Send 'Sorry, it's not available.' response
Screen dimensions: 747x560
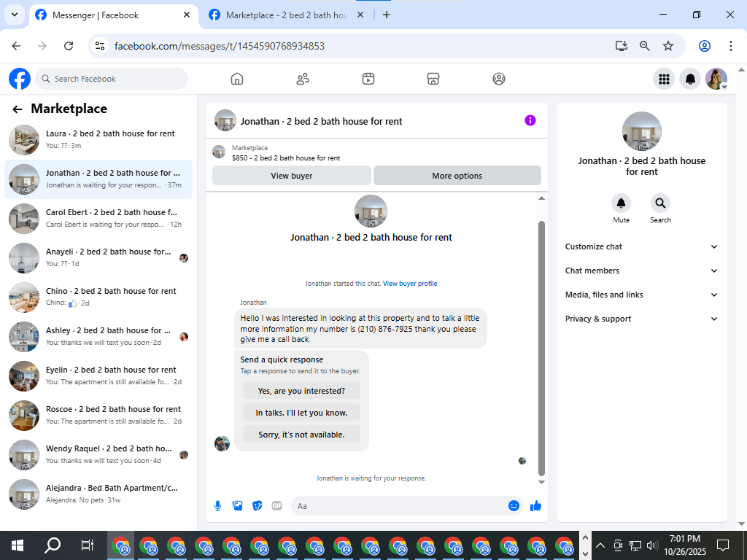tap(301, 435)
